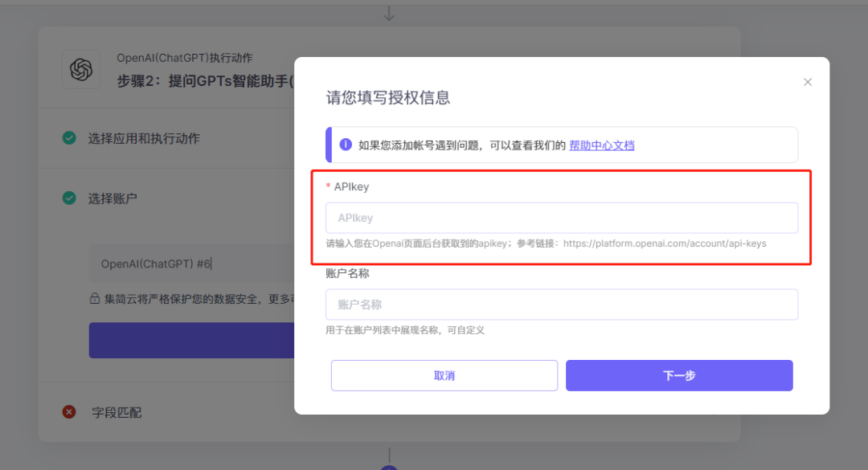Click the 取消 button

[x=444, y=375]
